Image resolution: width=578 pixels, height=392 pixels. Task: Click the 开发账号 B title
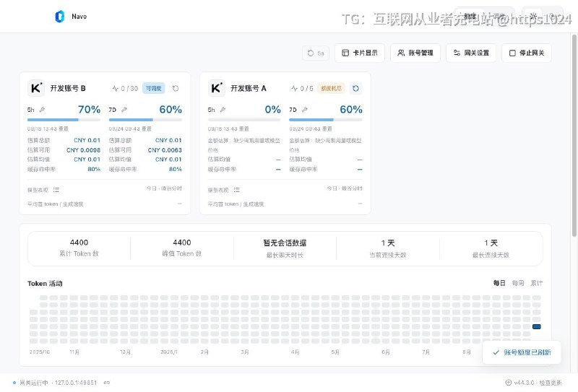pos(68,88)
